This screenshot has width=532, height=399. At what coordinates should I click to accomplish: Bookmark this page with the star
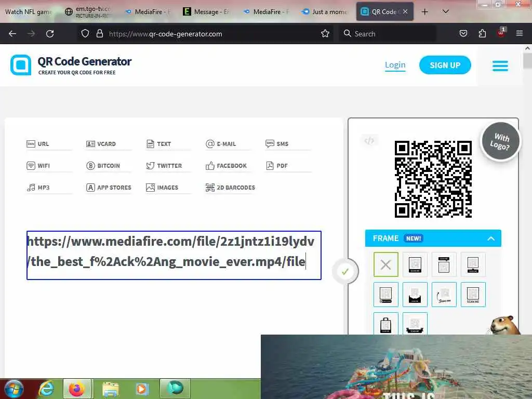[x=325, y=34]
